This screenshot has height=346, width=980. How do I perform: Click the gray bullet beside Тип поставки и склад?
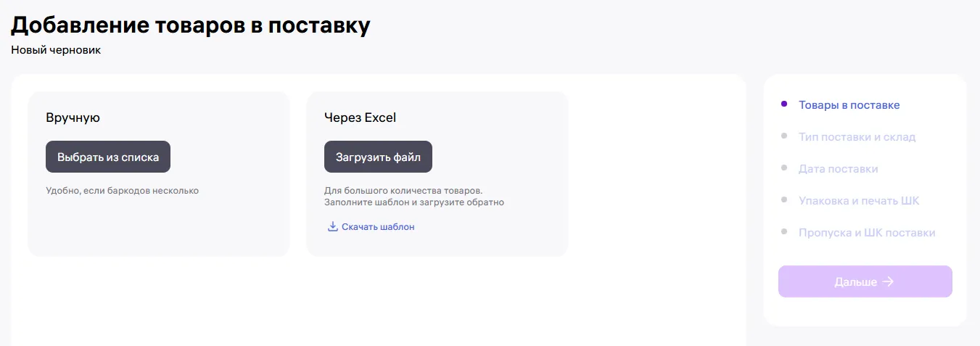click(784, 136)
